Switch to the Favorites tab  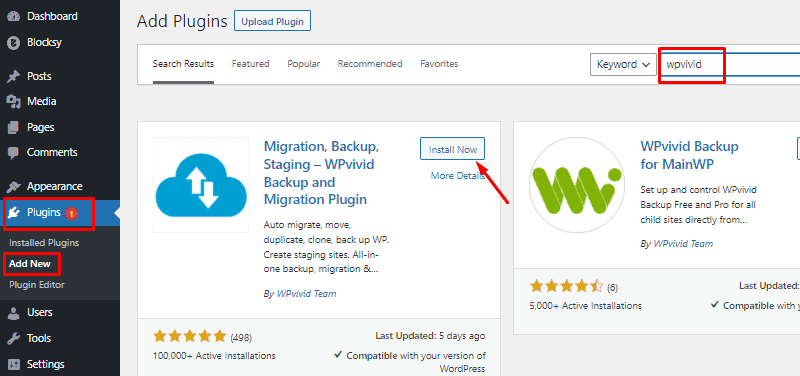[x=439, y=64]
